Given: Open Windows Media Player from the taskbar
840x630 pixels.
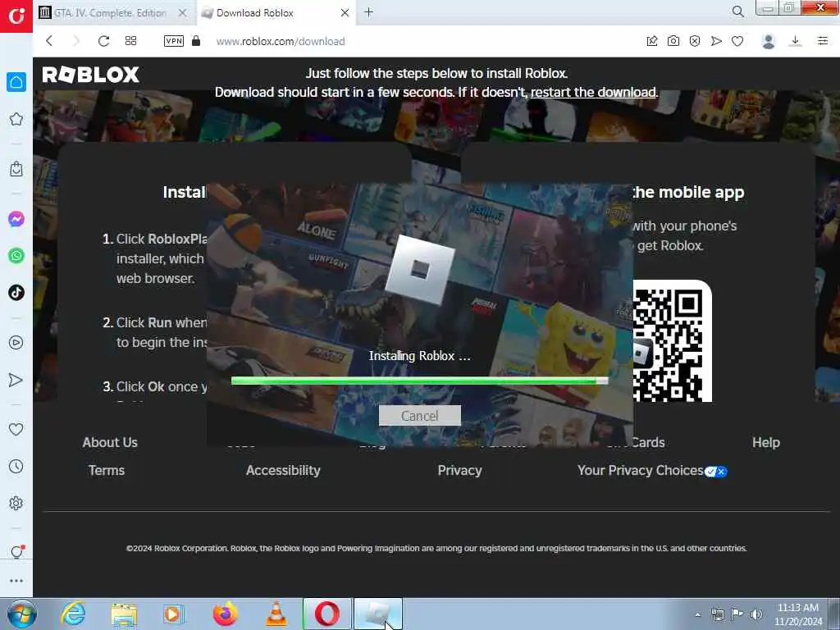Looking at the screenshot, I should [174, 614].
